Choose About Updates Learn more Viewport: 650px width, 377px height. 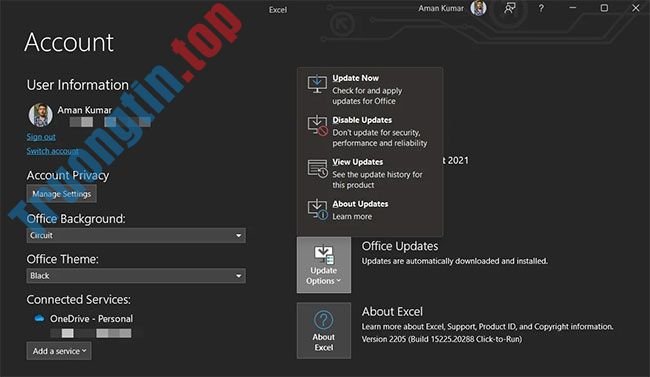click(x=369, y=210)
